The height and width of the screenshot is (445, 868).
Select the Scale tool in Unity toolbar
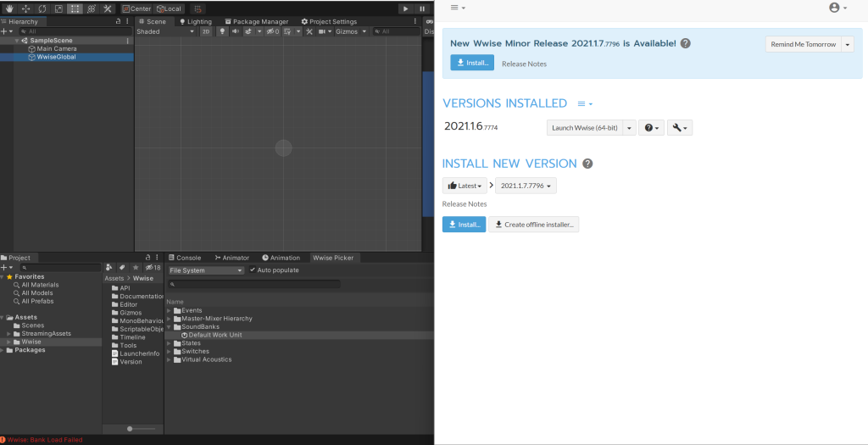click(x=58, y=8)
